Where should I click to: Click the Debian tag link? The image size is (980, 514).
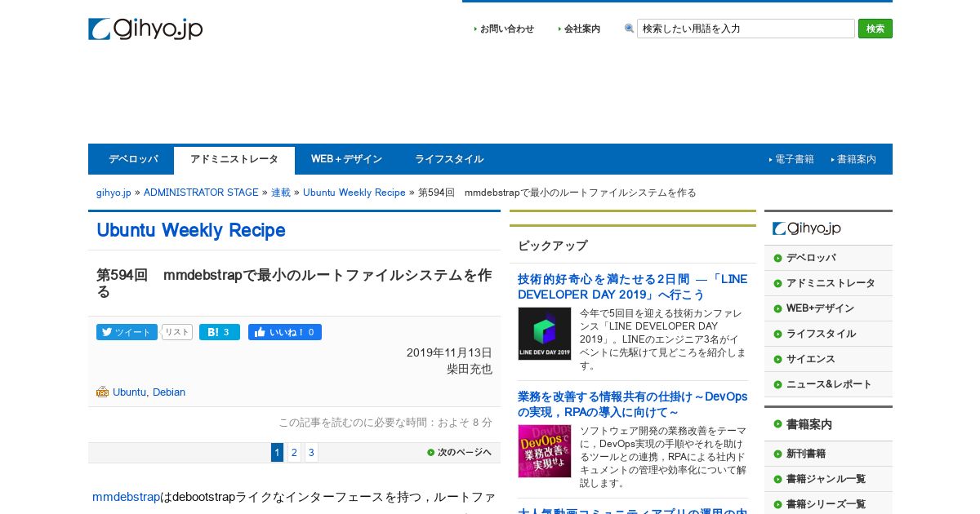169,392
